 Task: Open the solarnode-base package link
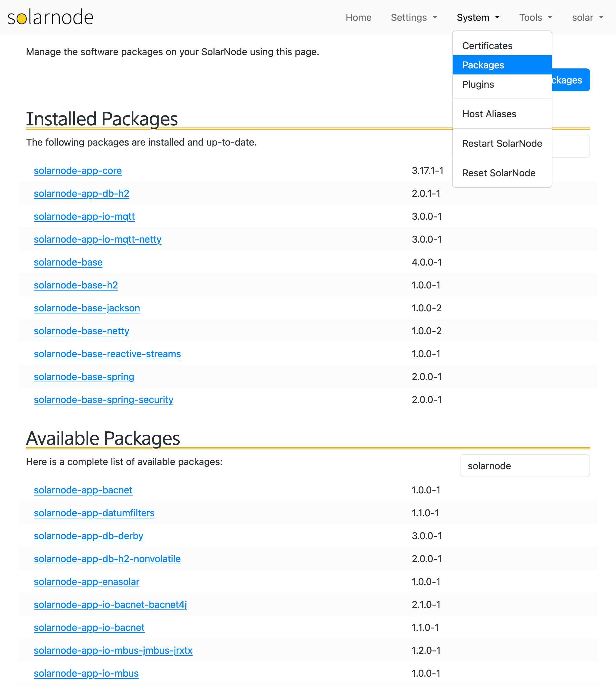(68, 262)
